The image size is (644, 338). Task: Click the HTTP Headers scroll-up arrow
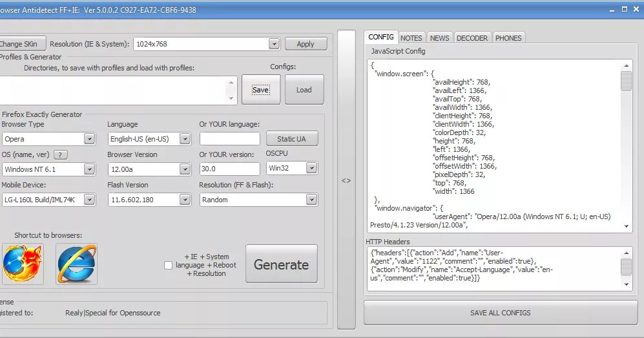626,253
